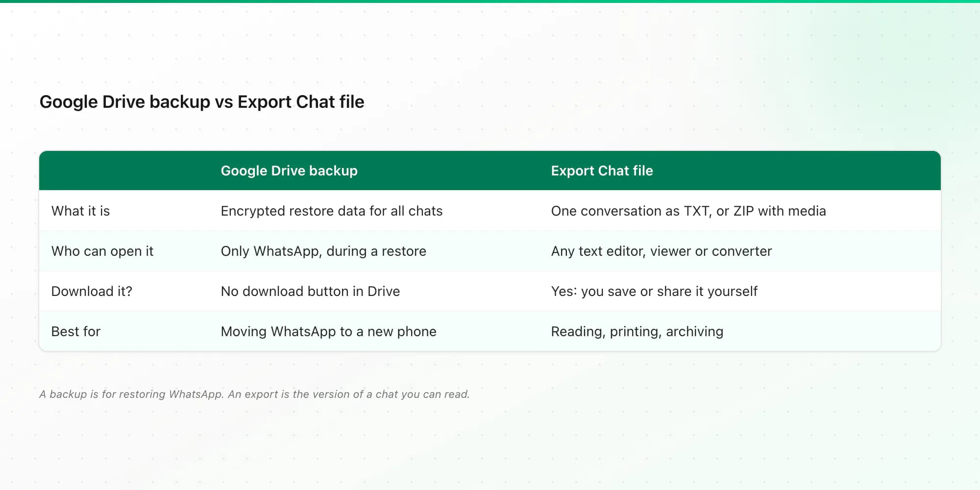Select cell 'No download button in Drive'
The width and height of the screenshot is (980, 490).
(310, 291)
